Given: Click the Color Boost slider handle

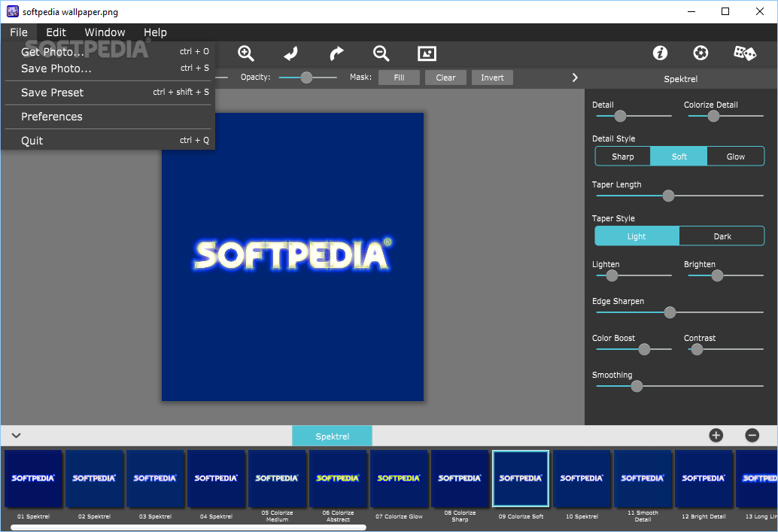Looking at the screenshot, I should click(645, 349).
